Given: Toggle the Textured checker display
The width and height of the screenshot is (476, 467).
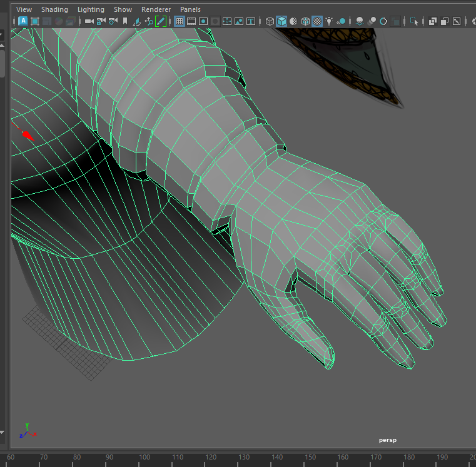Looking at the screenshot, I should pos(317,21).
